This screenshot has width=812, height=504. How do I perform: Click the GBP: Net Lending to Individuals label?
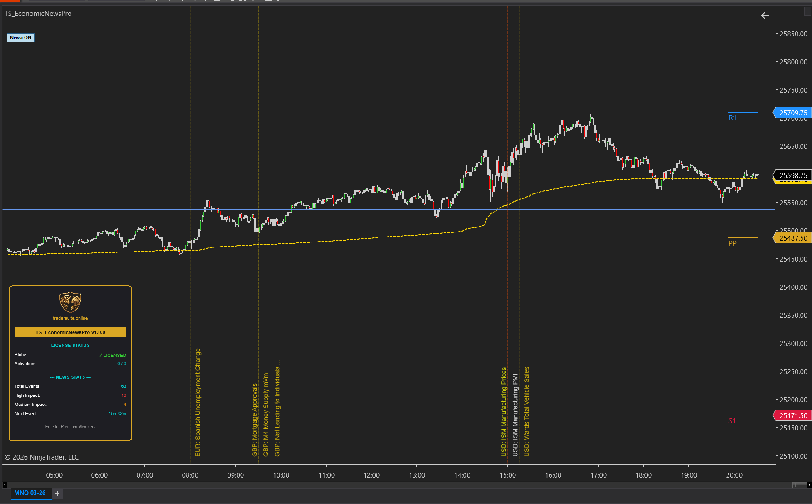click(277, 409)
